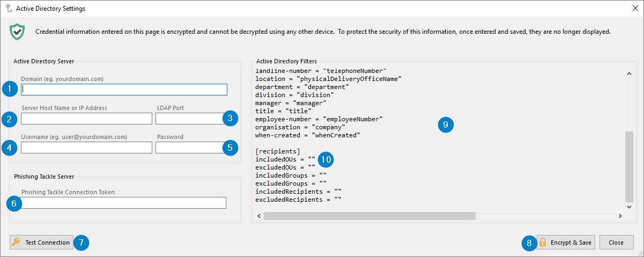The height and width of the screenshot is (257, 644).
Task: Click the Encrypt & Save button
Action: coord(566,243)
